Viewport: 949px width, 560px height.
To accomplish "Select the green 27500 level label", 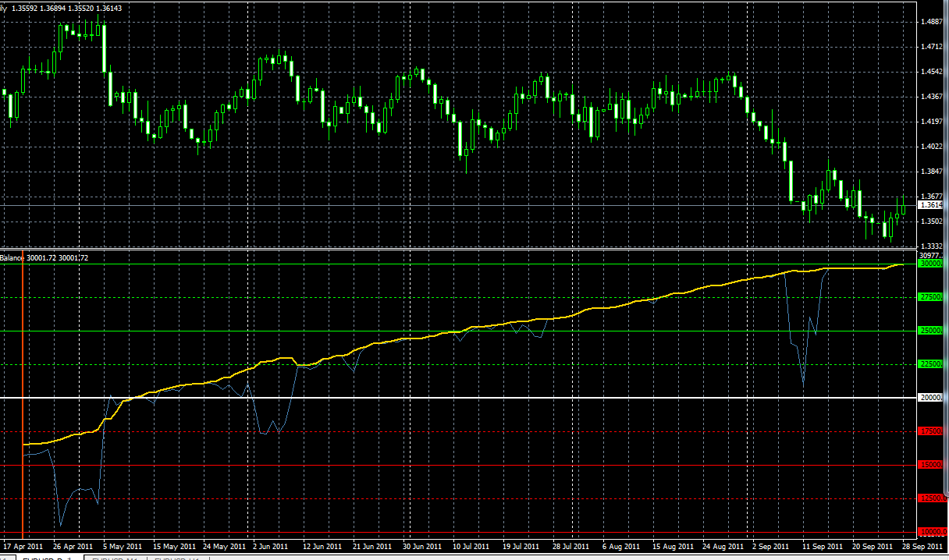I will point(930,297).
